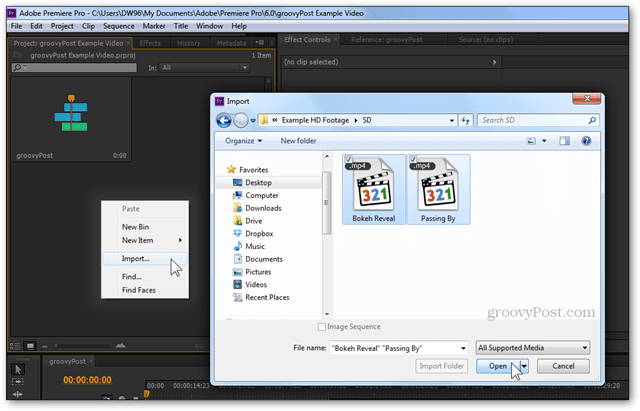Change the view using the view icon

pyautogui.click(x=531, y=141)
